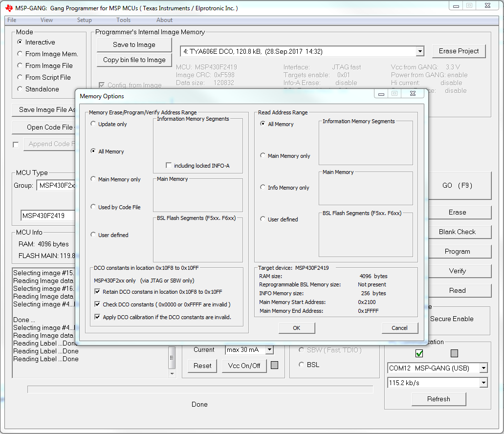Open the Setup menu

[x=84, y=20]
